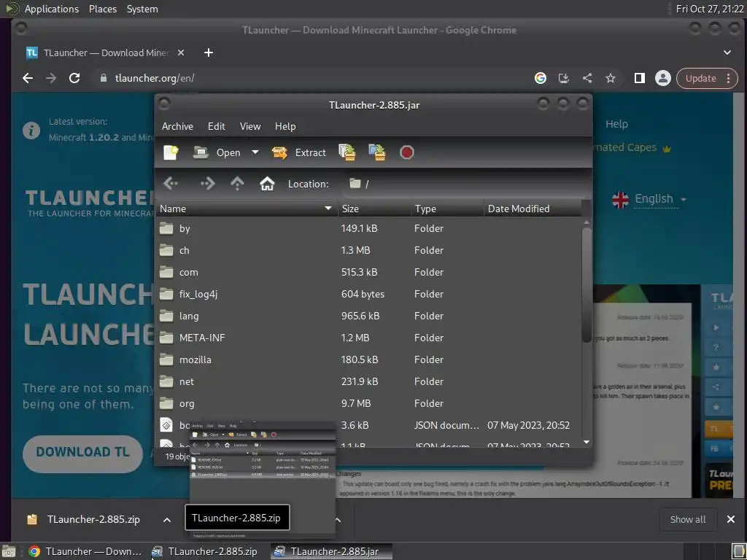Click DOWNLOAD TL button on webpage
747x560 pixels.
tap(82, 452)
